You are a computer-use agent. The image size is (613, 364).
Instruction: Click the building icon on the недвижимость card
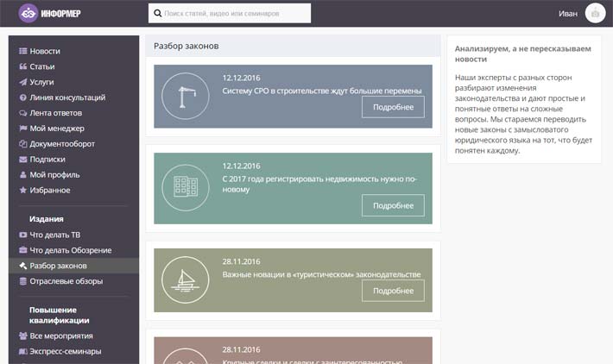click(x=186, y=188)
